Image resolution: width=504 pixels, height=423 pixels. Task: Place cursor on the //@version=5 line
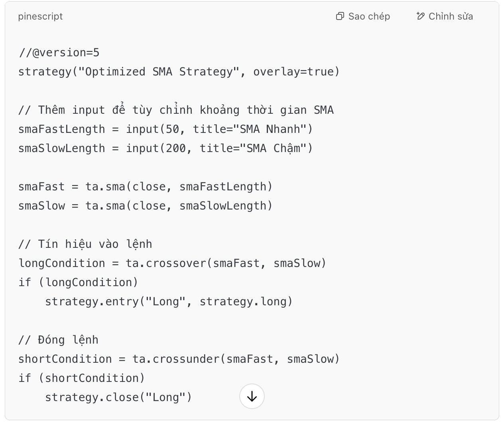pos(59,53)
